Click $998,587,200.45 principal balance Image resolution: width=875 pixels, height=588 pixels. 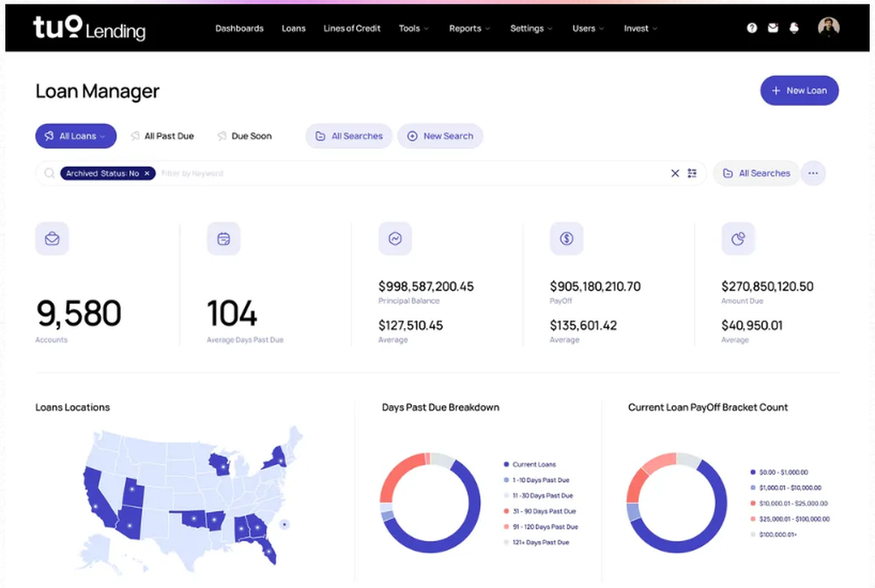[426, 287]
